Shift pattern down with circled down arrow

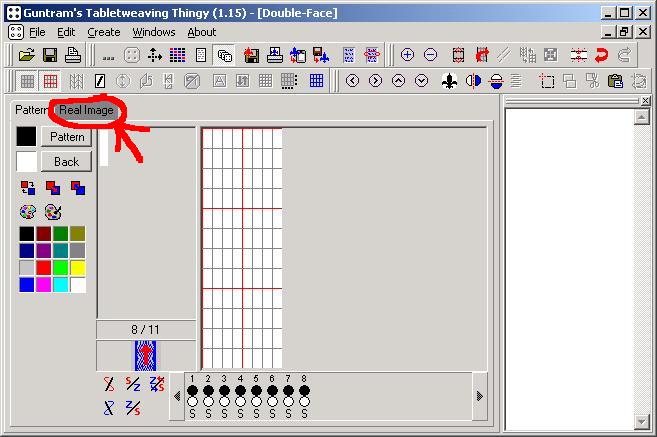(x=422, y=80)
